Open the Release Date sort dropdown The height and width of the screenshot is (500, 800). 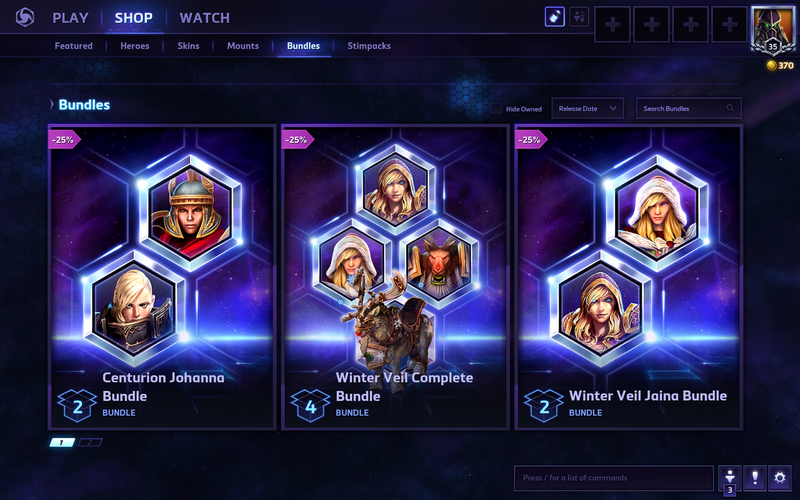pos(588,108)
